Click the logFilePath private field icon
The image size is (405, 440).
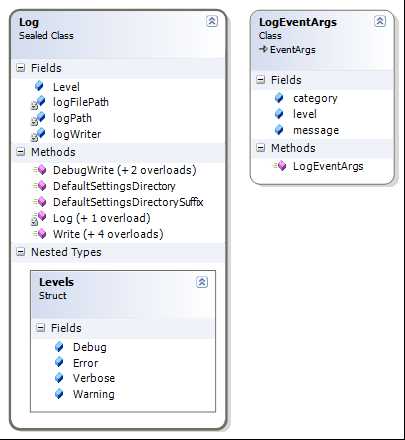coord(38,102)
